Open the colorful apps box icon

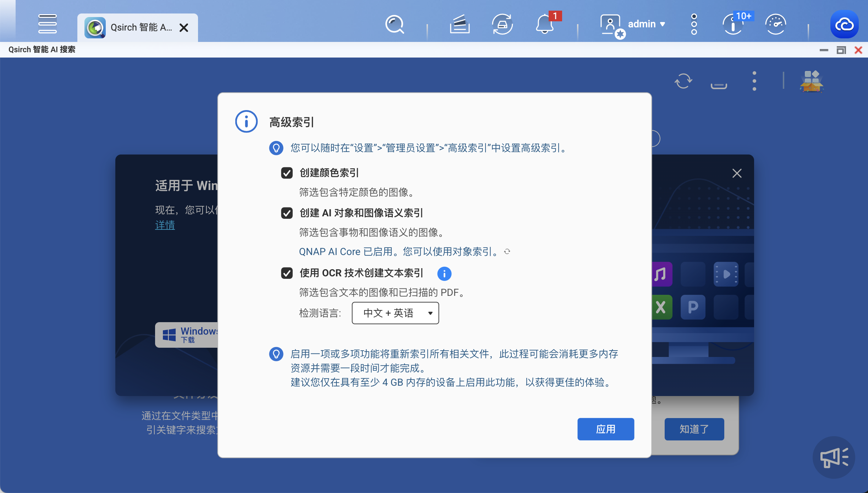point(812,81)
